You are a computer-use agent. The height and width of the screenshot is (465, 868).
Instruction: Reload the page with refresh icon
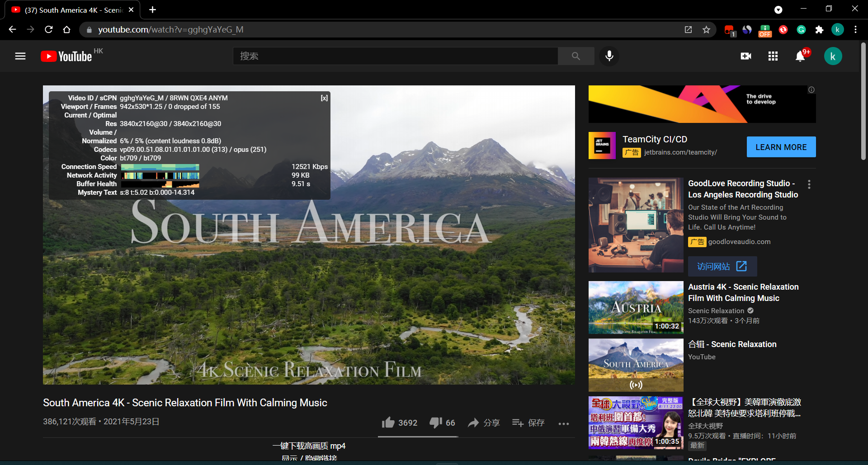(48, 29)
